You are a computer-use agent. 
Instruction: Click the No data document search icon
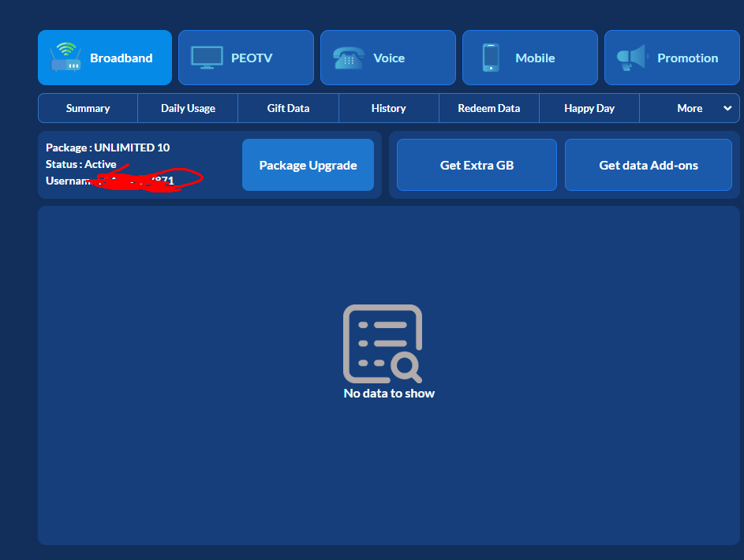click(383, 343)
